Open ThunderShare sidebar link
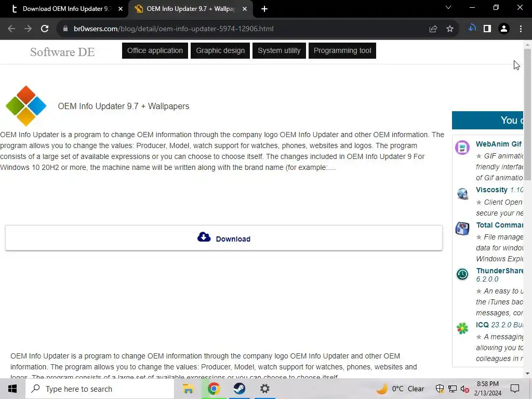532x399 pixels. pos(499,271)
